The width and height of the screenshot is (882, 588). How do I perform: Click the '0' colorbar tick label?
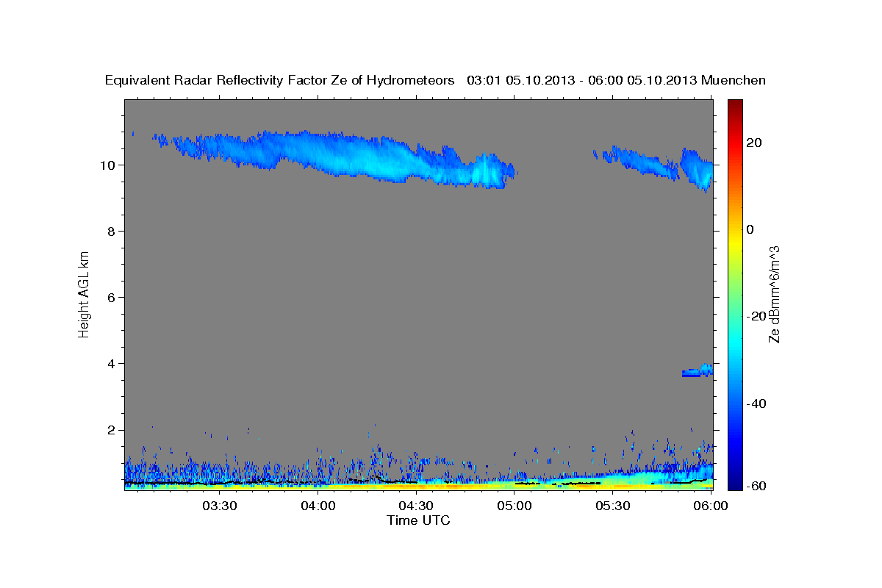click(750, 229)
